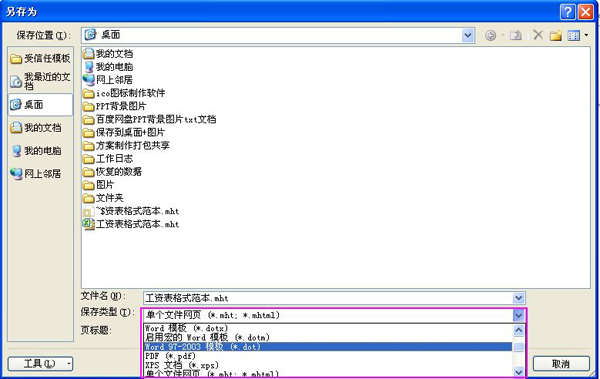Select the ~$资表格式范本.mht file
Image resolution: width=600 pixels, height=379 pixels.
pyautogui.click(x=131, y=211)
